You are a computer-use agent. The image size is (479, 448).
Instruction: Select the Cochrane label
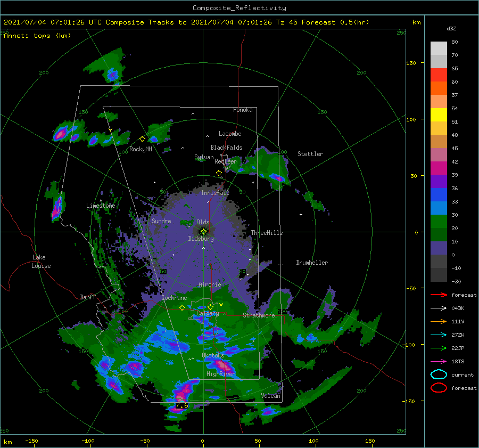[x=174, y=298]
